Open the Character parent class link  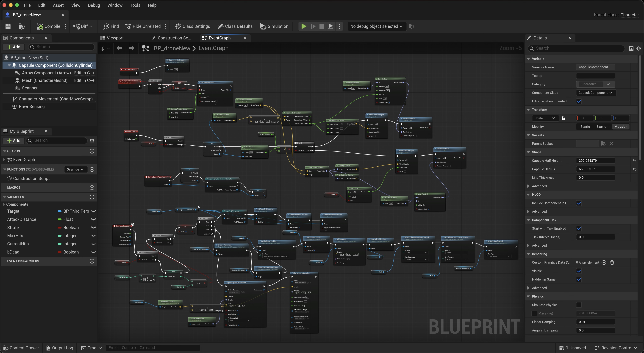[x=630, y=15]
